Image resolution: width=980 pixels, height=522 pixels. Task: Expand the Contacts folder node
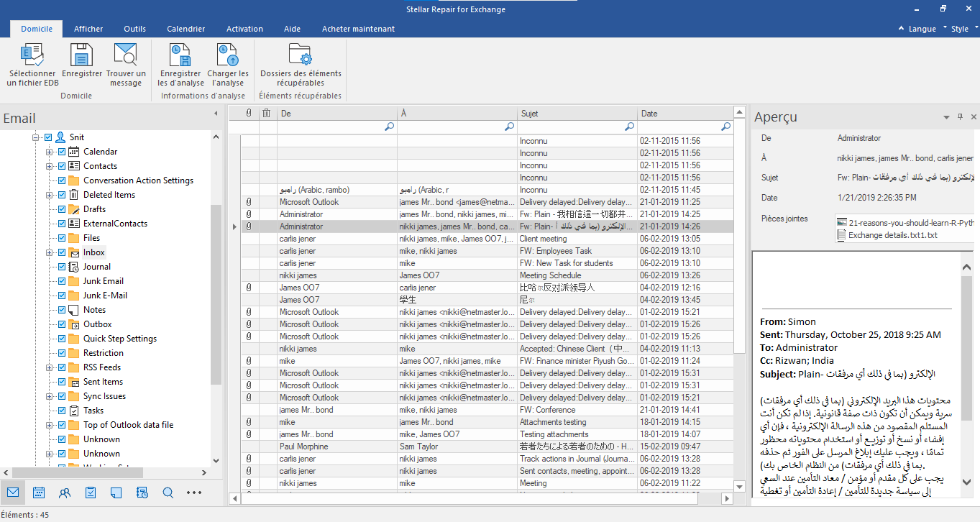coord(50,166)
